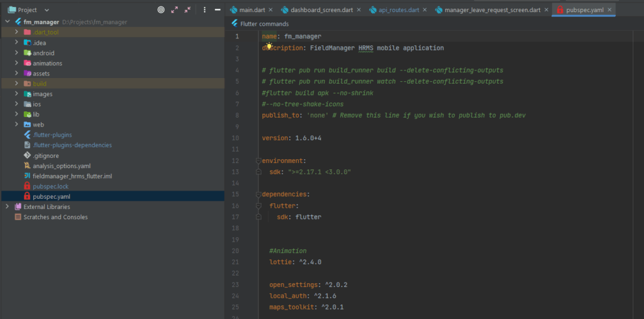Expand the images folder
644x319 pixels.
point(16,94)
